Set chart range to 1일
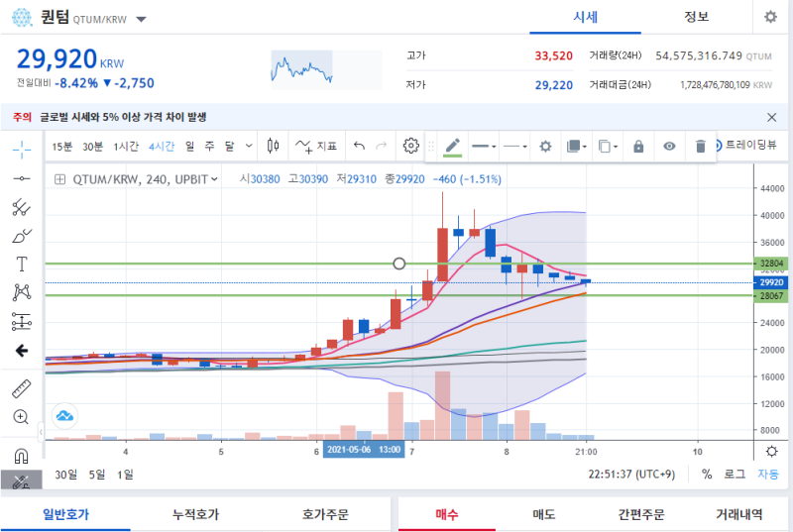Screen dimensions: 793x532 click(x=125, y=475)
